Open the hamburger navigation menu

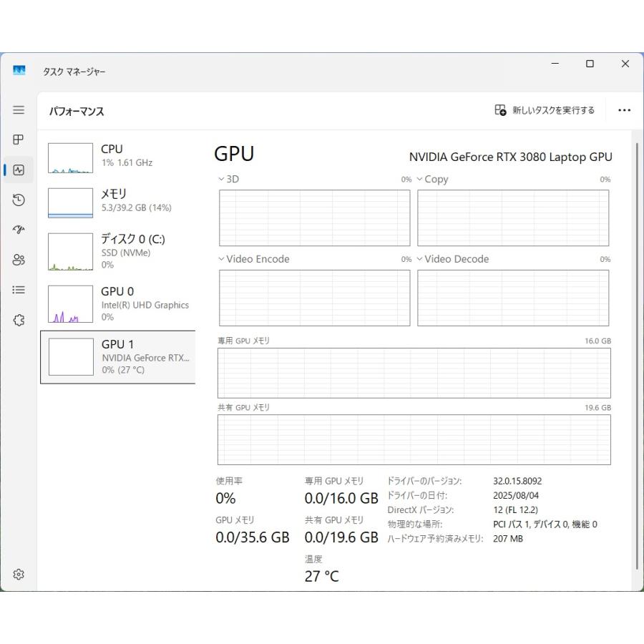point(19,109)
